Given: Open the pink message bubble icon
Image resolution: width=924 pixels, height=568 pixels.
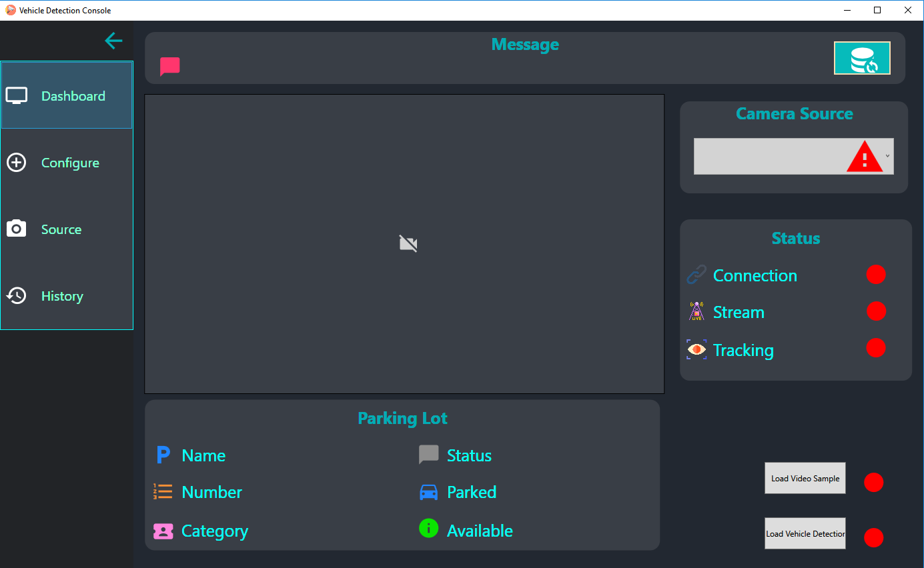Looking at the screenshot, I should 169,66.
